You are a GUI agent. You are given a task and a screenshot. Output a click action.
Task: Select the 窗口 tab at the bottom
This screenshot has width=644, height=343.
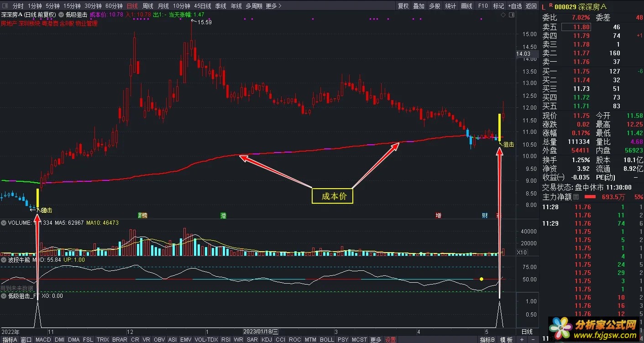(x=26, y=339)
